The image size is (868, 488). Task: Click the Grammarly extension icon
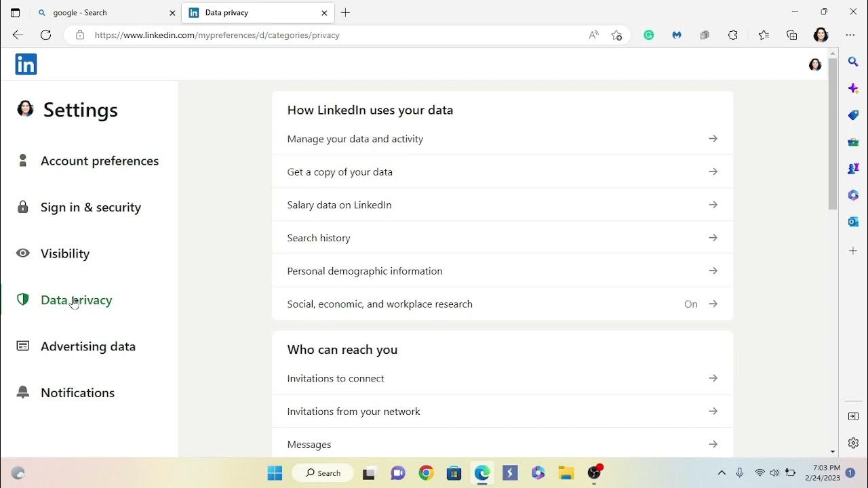tap(649, 35)
